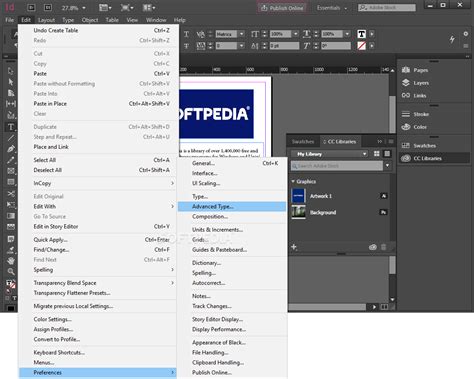The width and height of the screenshot is (474, 379).
Task: Open the Layout menu
Action: point(46,20)
